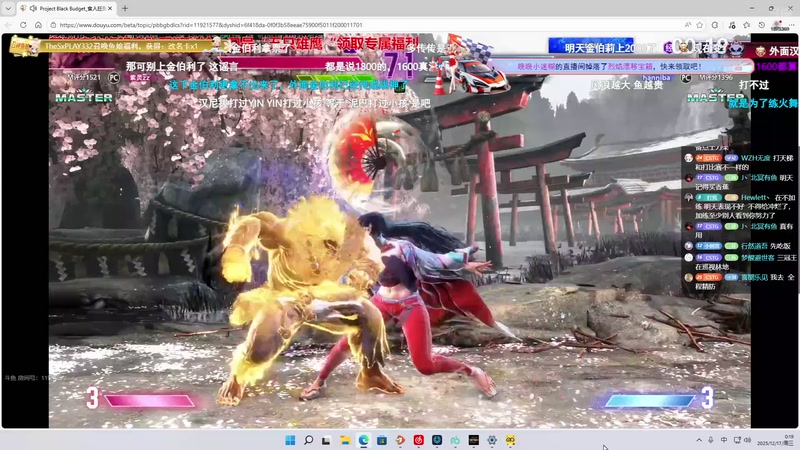Go to the browser home page icon
800x450 pixels.
pos(38,24)
